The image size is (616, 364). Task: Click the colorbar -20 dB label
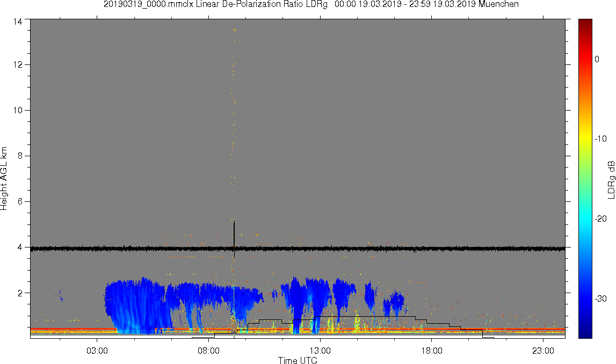600,219
